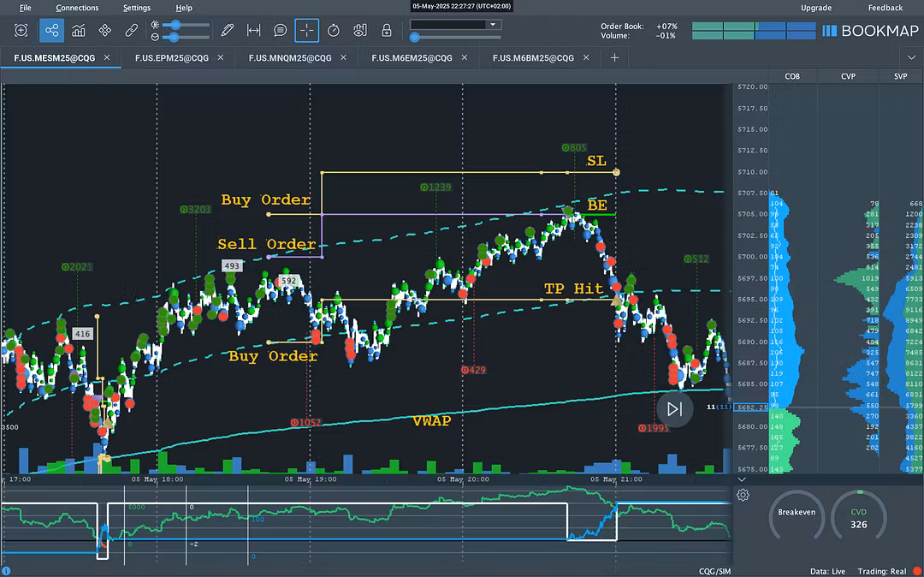Click the SVP column header

tap(900, 76)
